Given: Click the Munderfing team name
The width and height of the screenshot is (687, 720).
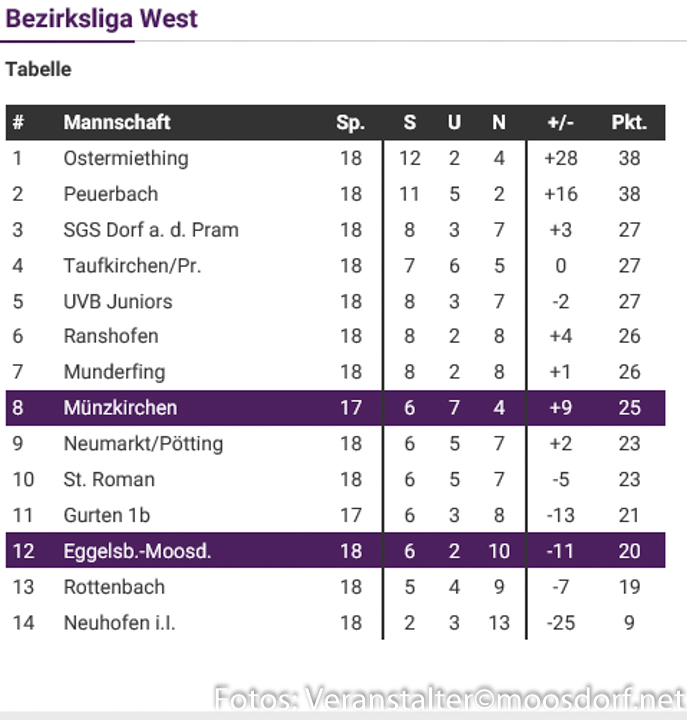Looking at the screenshot, I should [114, 372].
